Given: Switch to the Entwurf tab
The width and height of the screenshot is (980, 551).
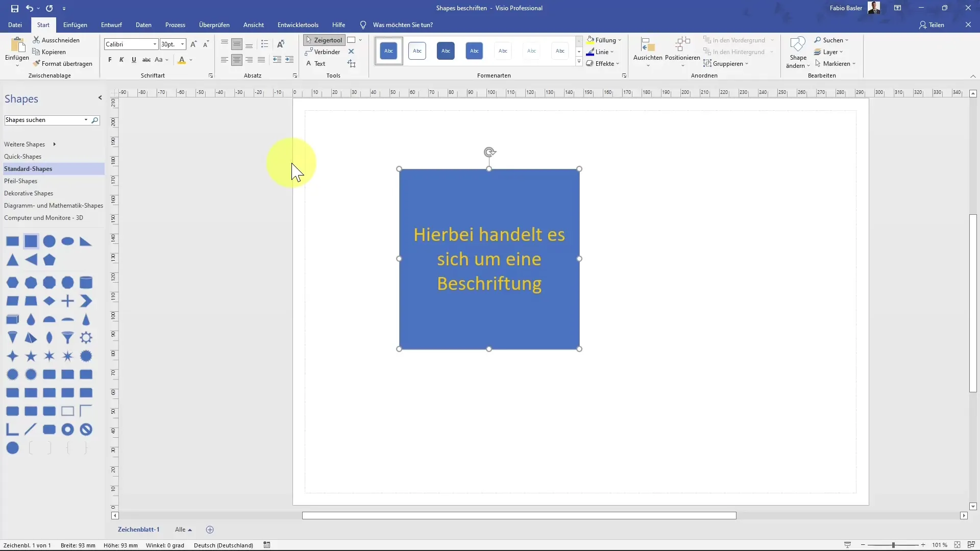Looking at the screenshot, I should click(x=111, y=24).
